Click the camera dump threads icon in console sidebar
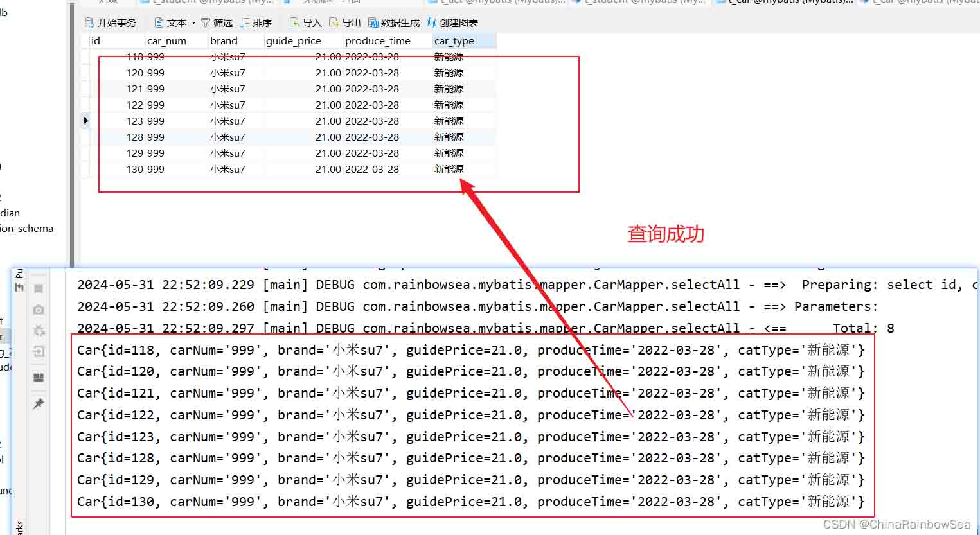The width and height of the screenshot is (980, 535). 39,310
